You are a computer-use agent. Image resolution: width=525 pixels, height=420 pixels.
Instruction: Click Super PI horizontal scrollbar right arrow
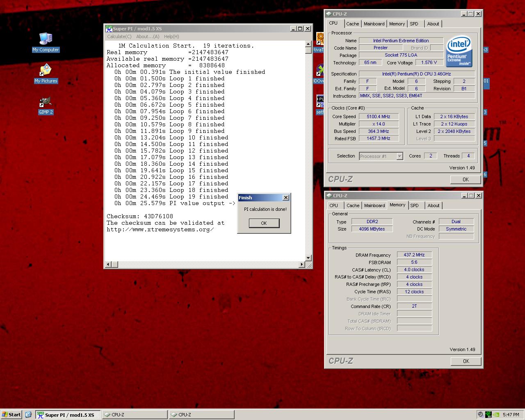[302, 265]
